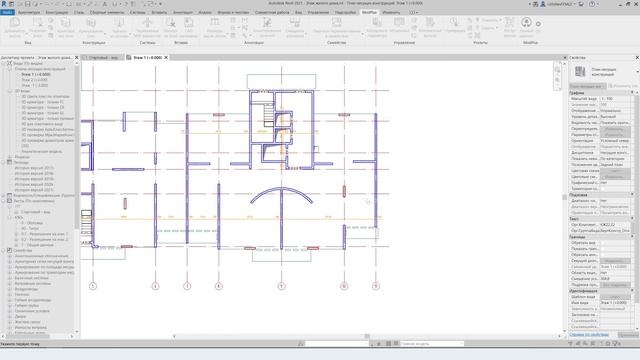The height and width of the screenshot is (360, 640).
Task: Open the quick access toolbar customize dropdown
Action: [x=160, y=4]
